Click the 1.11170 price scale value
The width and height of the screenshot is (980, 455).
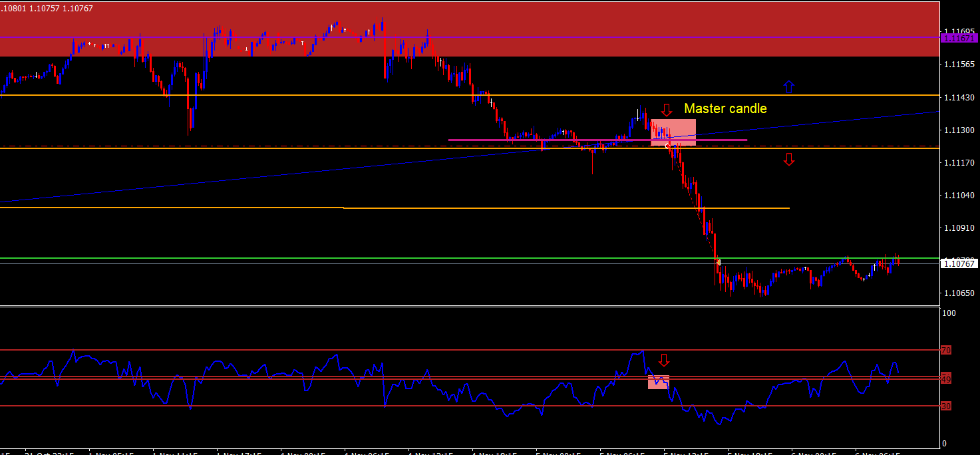coord(959,163)
